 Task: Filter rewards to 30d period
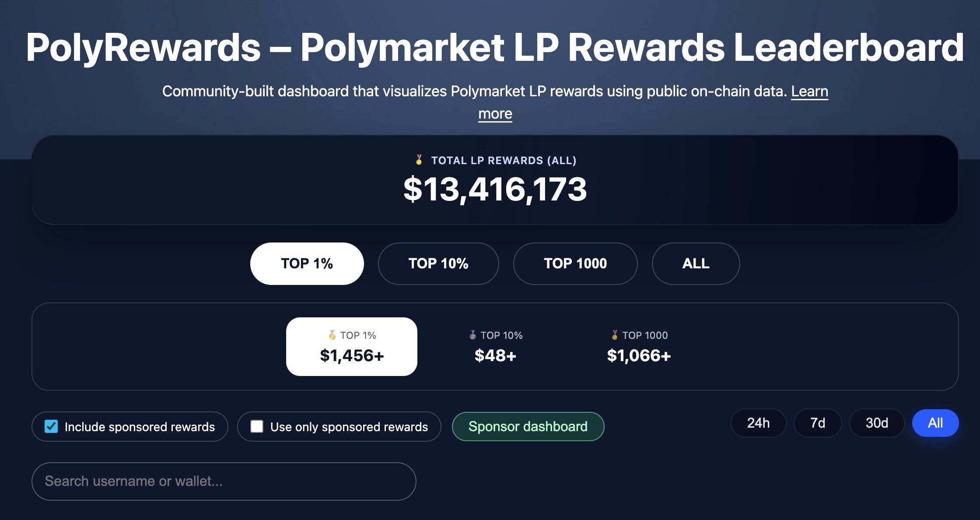tap(877, 423)
